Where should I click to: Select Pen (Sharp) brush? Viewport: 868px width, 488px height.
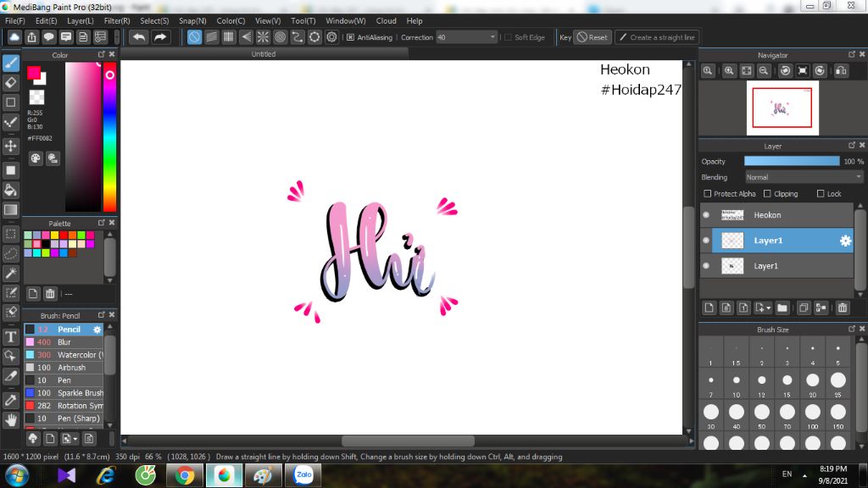(64, 419)
